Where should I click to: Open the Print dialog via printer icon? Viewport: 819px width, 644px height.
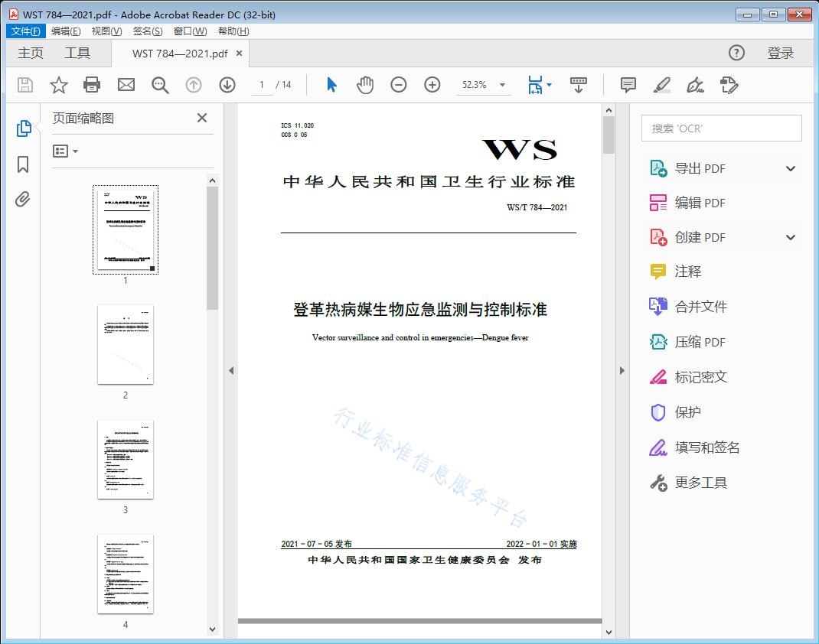[x=92, y=85]
